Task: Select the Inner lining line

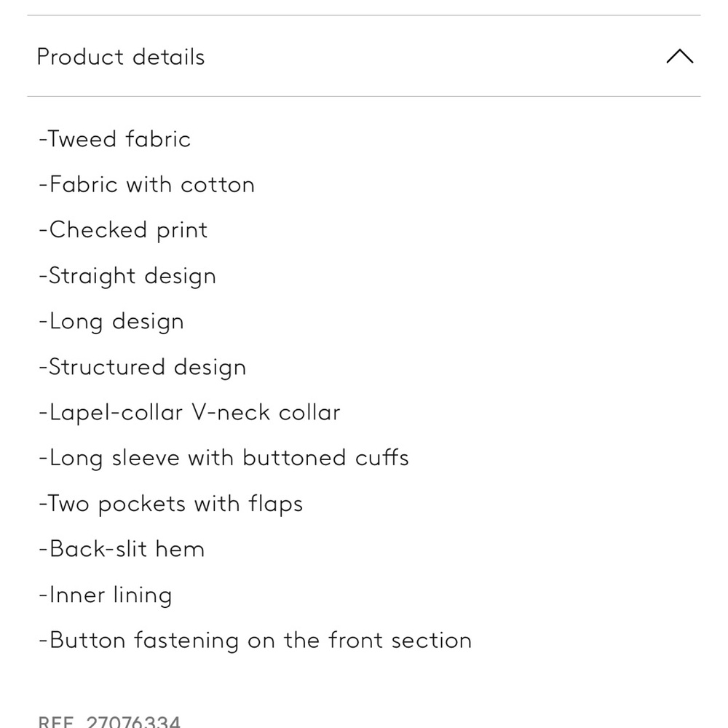Action: 106,595
